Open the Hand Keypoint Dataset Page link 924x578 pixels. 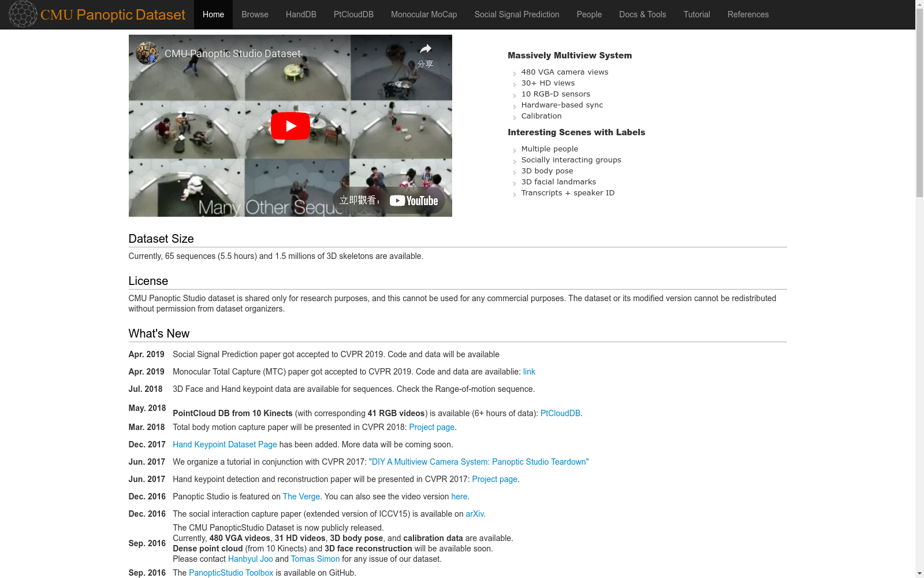pyautogui.click(x=225, y=444)
